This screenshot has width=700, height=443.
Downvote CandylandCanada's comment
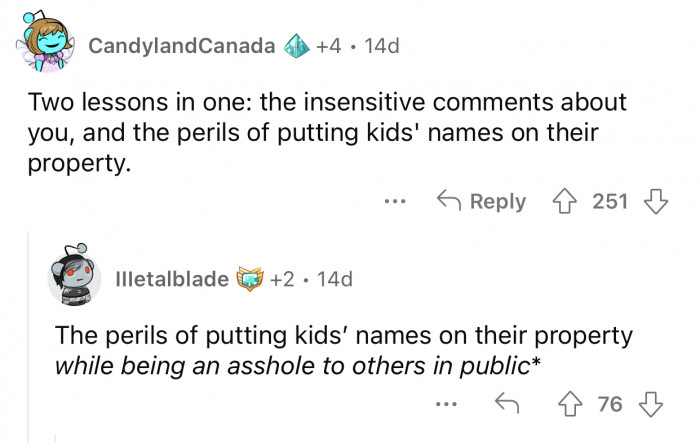click(655, 201)
